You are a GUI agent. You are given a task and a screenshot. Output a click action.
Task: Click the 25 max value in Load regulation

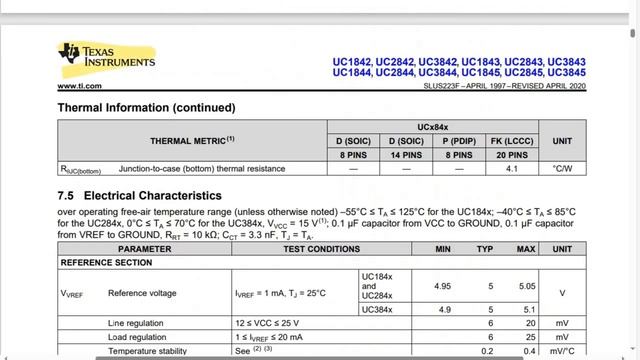[x=531, y=337]
